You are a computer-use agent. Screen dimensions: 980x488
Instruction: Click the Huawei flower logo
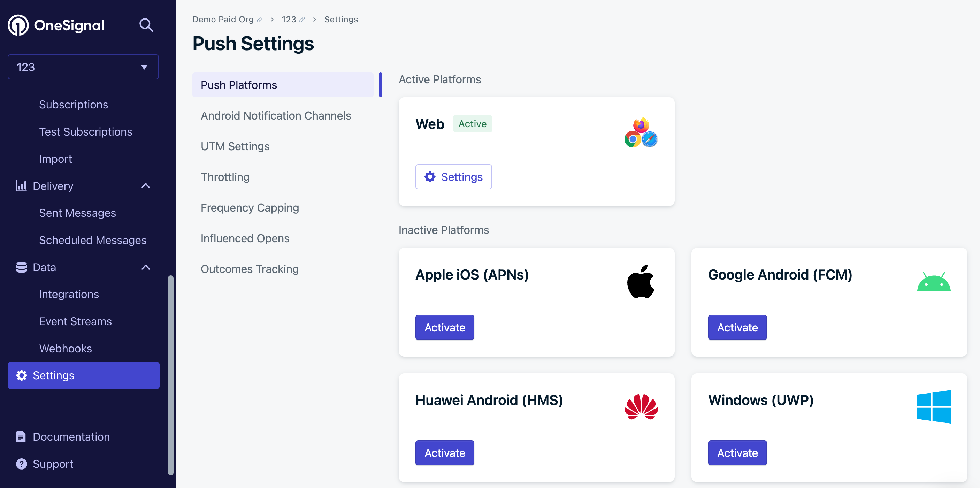pos(641,406)
